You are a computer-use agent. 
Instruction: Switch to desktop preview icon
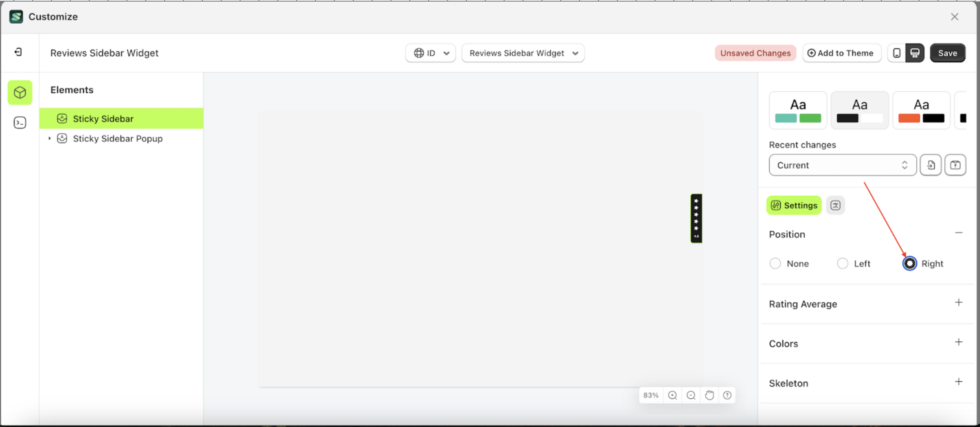tap(915, 53)
